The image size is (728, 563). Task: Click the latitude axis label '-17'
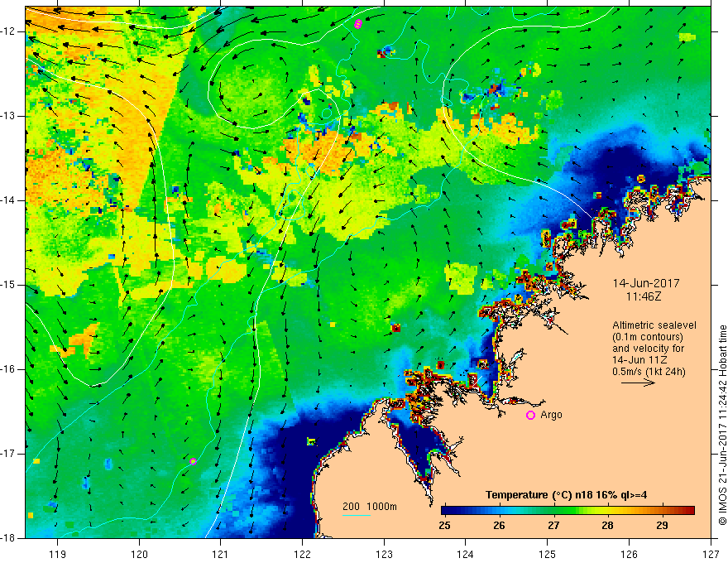(9, 454)
